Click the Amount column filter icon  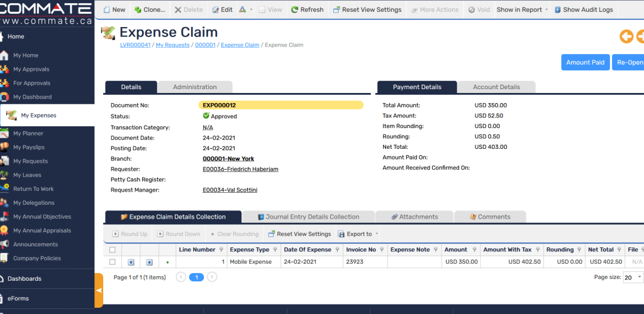pyautogui.click(x=474, y=250)
